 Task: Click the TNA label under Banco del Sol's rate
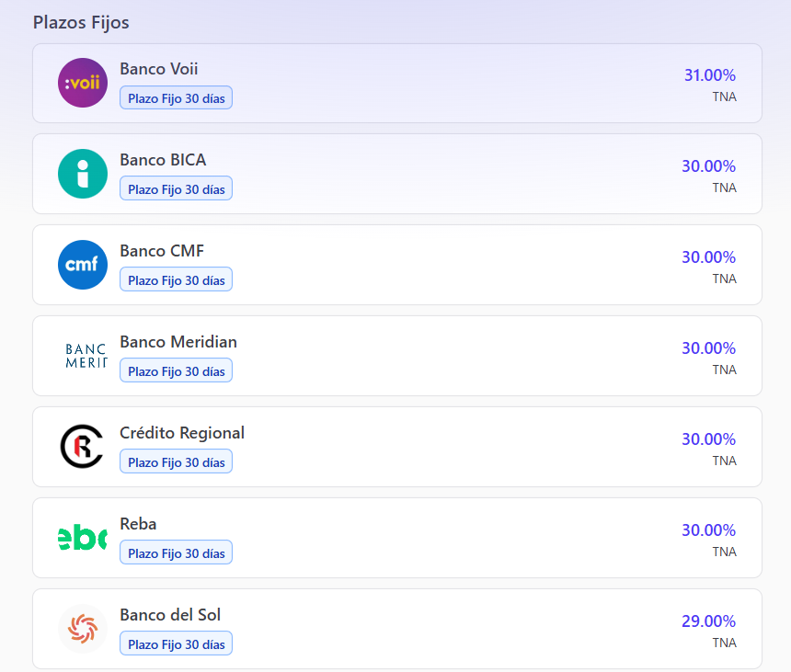[x=725, y=643]
